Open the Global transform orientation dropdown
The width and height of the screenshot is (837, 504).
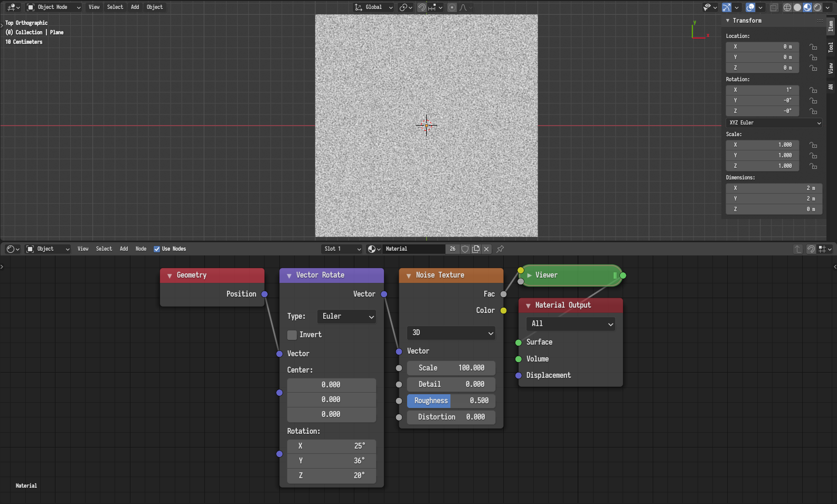point(373,7)
